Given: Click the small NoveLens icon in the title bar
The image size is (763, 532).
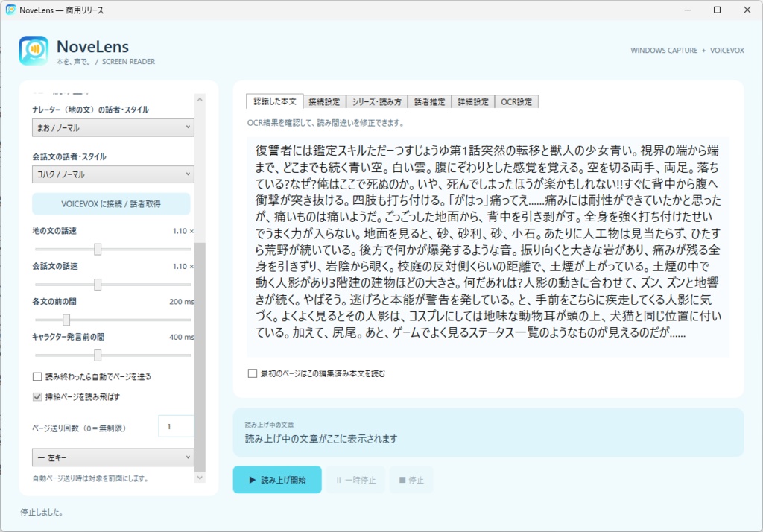Looking at the screenshot, I should pos(10,10).
